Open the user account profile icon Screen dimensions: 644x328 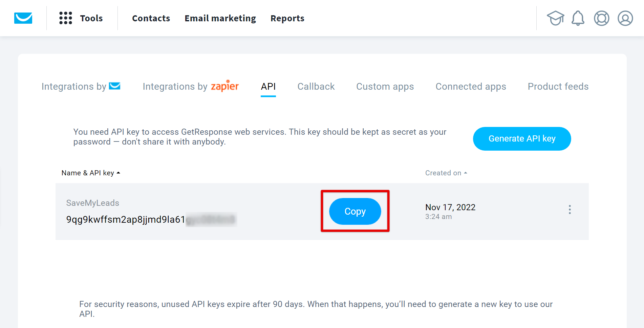tap(625, 18)
